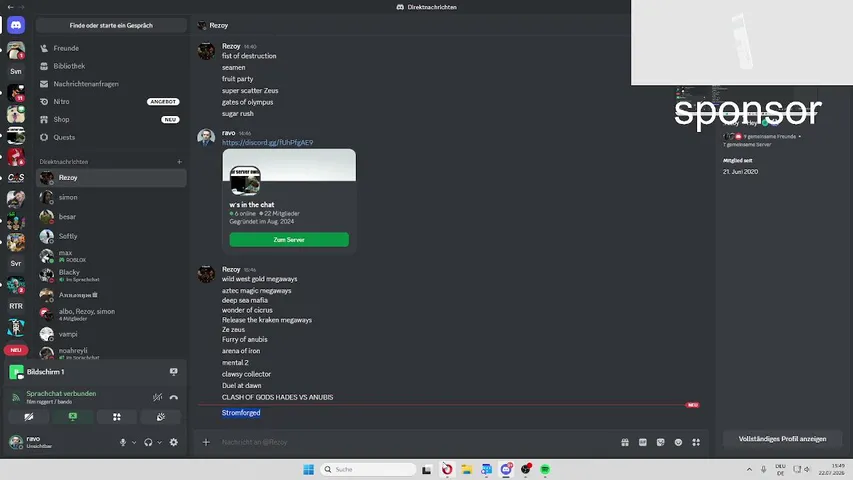Open the Quests entry
This screenshot has height=480, width=853.
click(111, 137)
